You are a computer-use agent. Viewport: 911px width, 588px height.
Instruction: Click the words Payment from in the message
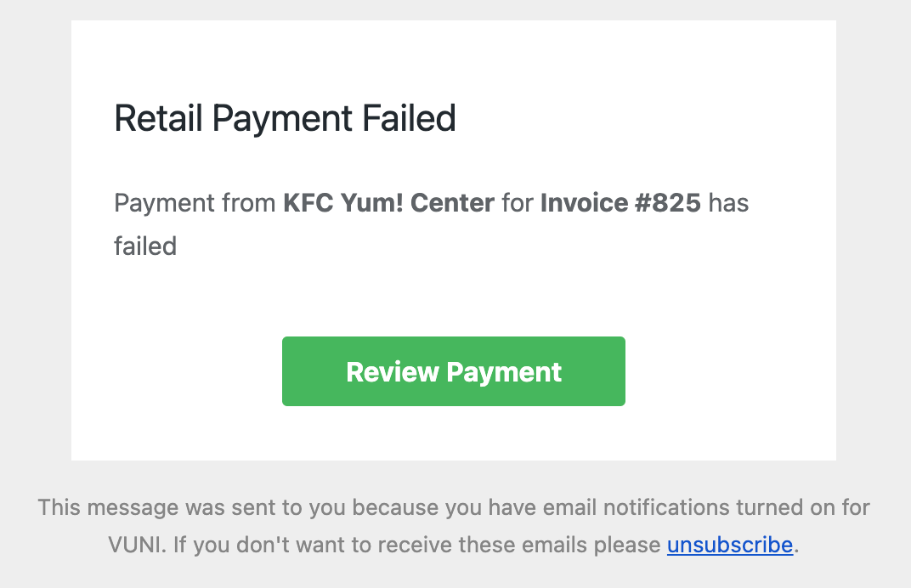[195, 203]
